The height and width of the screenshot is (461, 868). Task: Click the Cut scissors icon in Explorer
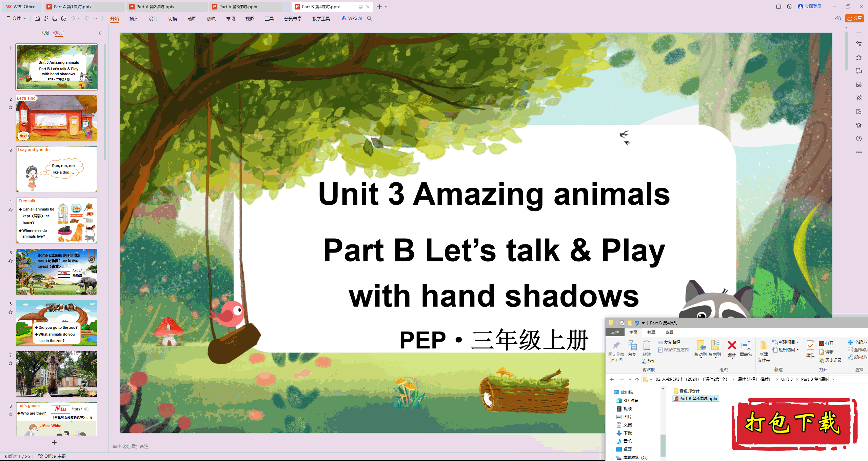(x=644, y=361)
